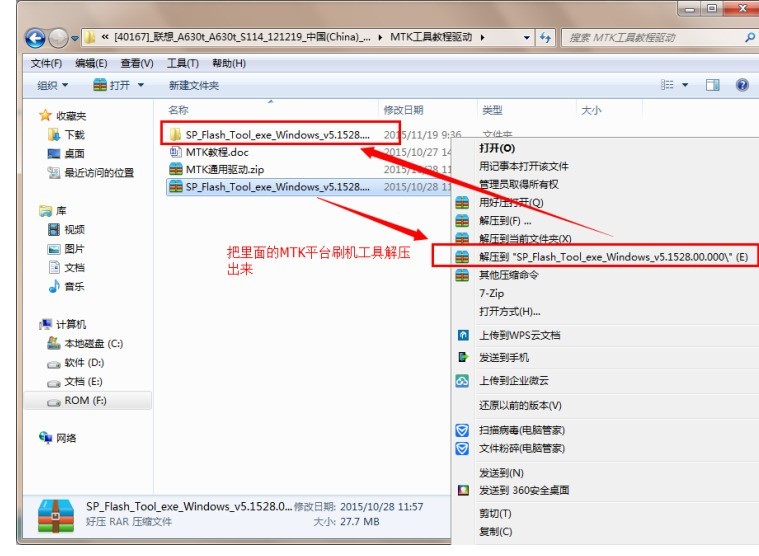The width and height of the screenshot is (759, 556).
Task: Open the 工具(T) menu
Action: 182,63
